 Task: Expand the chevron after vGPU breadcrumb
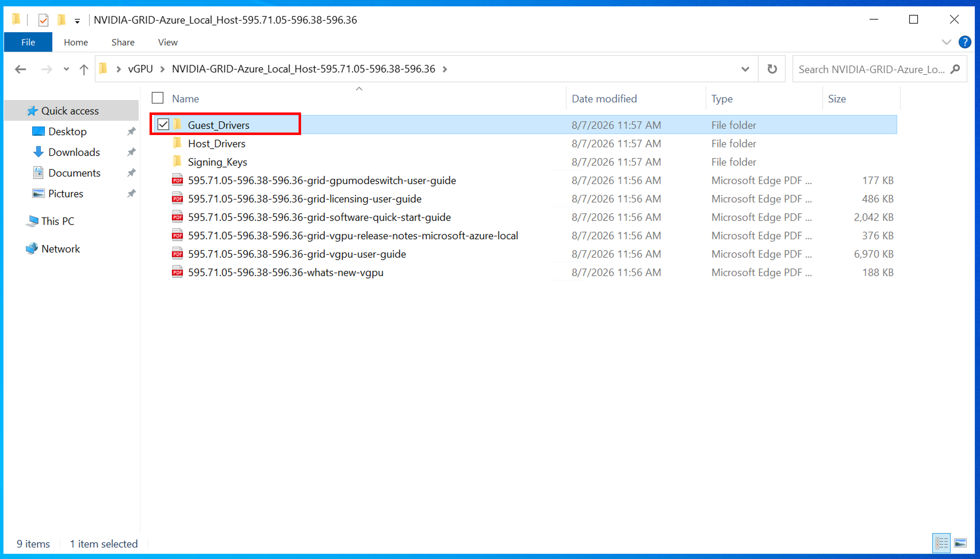pos(162,69)
